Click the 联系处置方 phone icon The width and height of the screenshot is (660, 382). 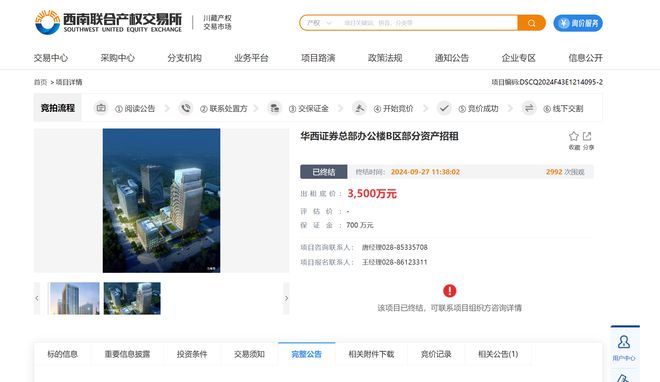(x=186, y=108)
